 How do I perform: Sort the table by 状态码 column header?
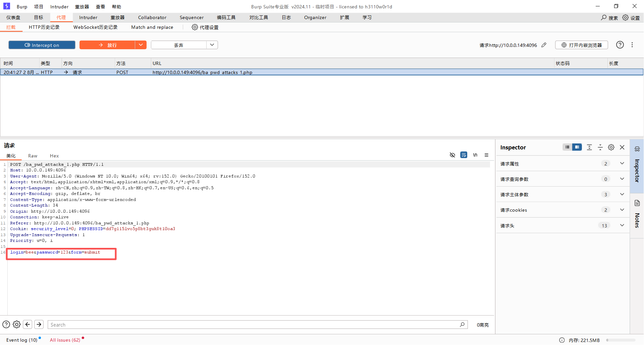[x=581, y=63]
